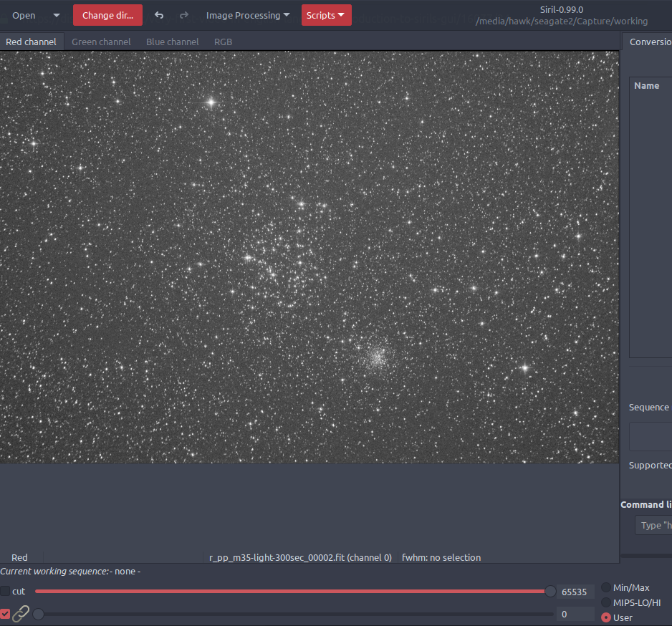Image resolution: width=672 pixels, height=626 pixels.
Task: Switch to the Green channel tab
Action: (x=101, y=42)
